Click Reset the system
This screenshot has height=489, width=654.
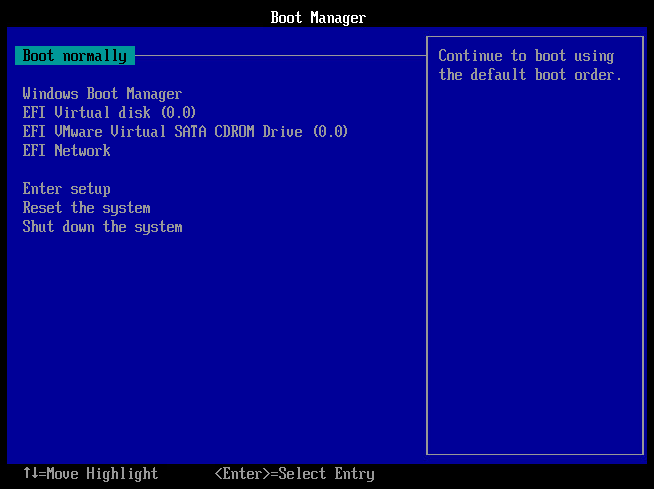coord(86,208)
